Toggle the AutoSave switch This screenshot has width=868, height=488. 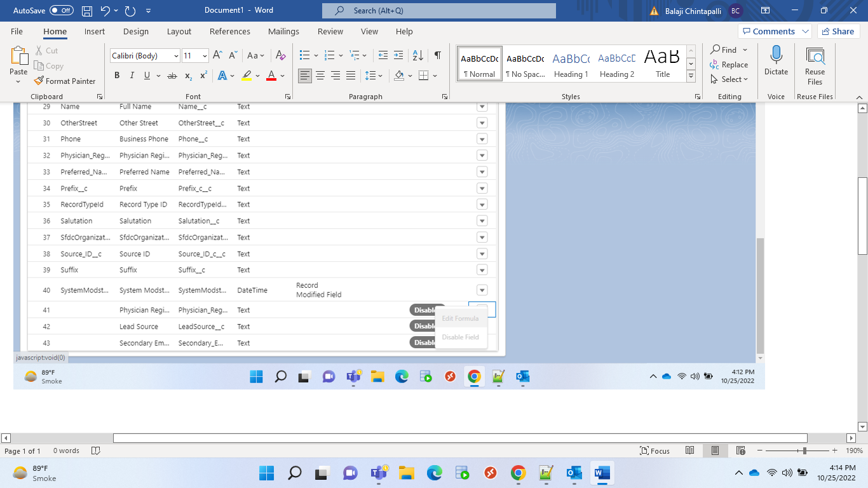pyautogui.click(x=61, y=11)
